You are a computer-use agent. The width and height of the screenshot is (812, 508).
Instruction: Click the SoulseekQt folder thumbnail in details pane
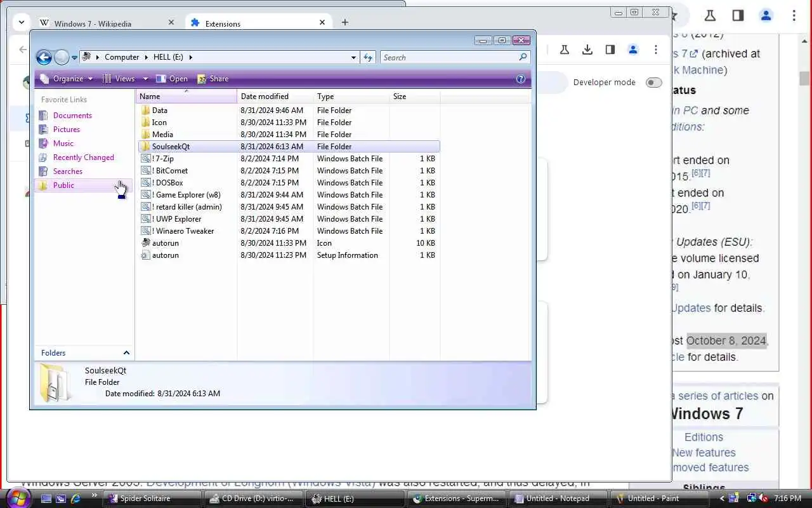55,383
